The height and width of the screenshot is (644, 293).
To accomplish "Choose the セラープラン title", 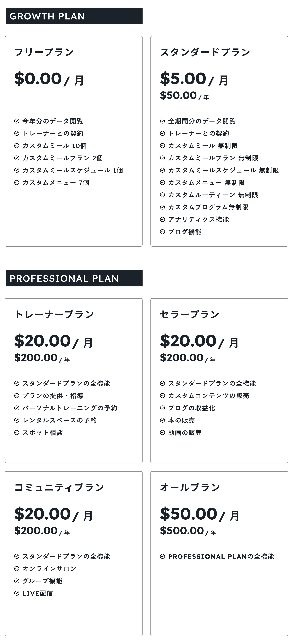I will [190, 314].
